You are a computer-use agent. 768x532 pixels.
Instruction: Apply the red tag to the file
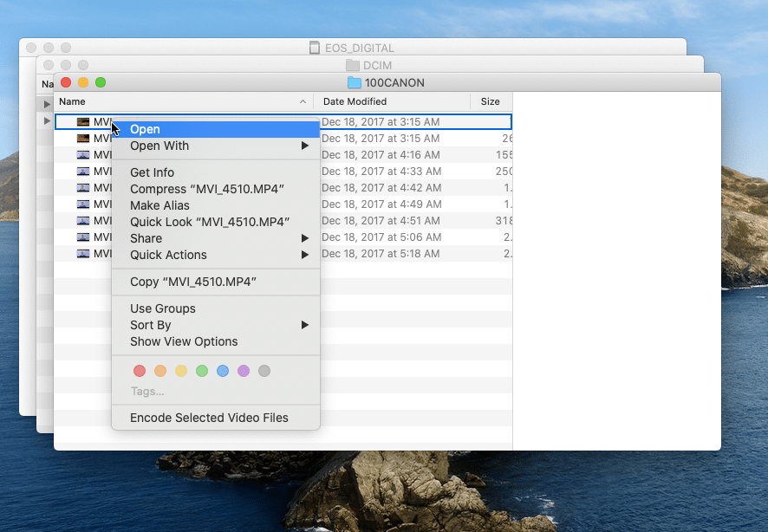(139, 370)
